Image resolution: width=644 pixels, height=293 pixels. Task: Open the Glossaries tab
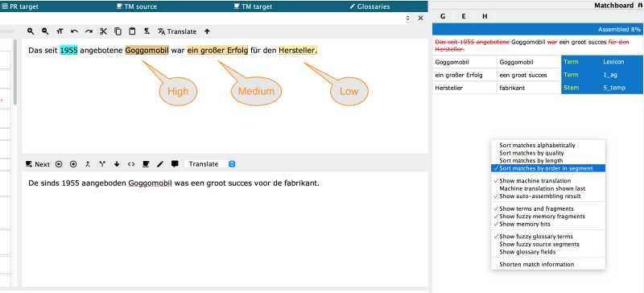click(x=369, y=6)
